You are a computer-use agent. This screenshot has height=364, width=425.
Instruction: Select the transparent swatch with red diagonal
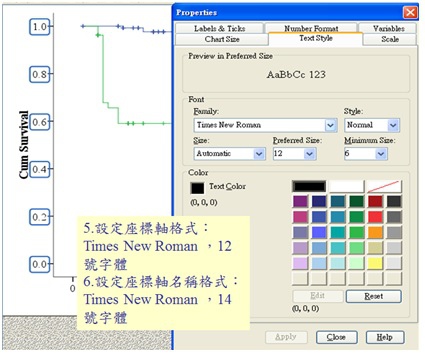coord(384,186)
